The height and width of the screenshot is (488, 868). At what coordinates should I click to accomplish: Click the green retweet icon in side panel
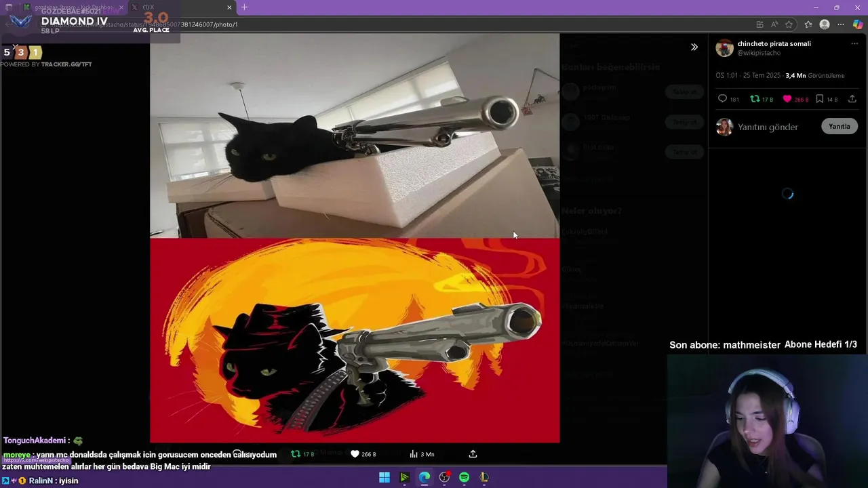(755, 99)
